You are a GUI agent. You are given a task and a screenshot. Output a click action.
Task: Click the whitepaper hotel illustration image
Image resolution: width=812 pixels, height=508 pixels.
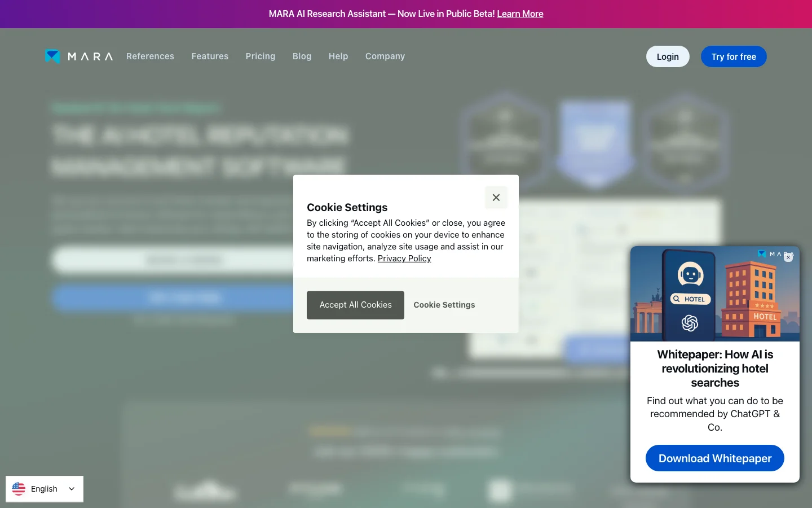(715, 294)
